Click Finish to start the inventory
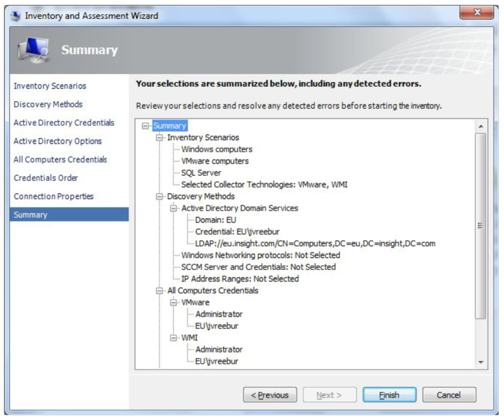This screenshot has height=420, width=504. 389,395
